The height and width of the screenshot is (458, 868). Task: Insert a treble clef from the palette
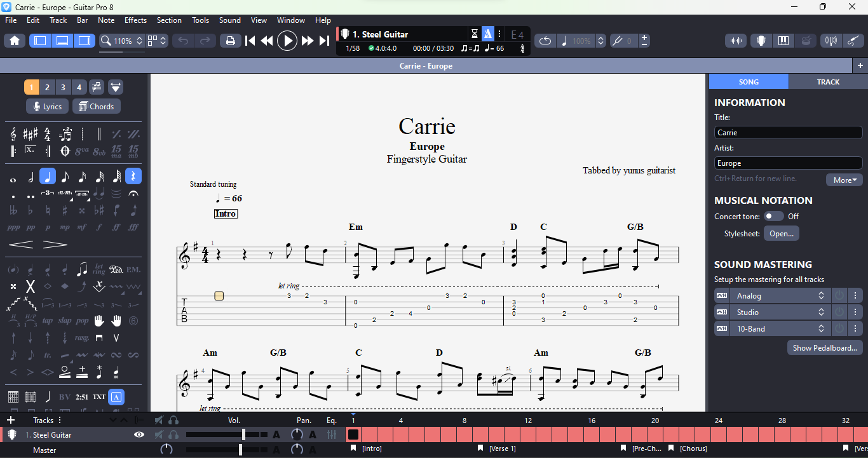tap(13, 134)
